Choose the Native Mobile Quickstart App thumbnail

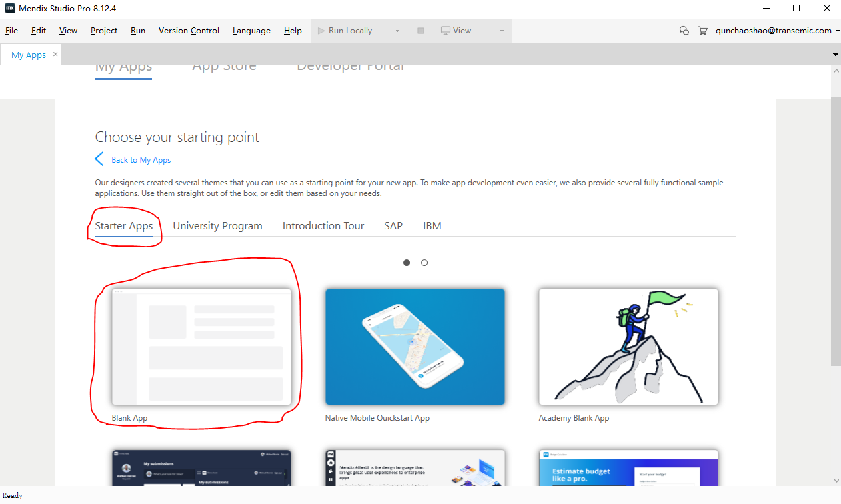point(415,347)
